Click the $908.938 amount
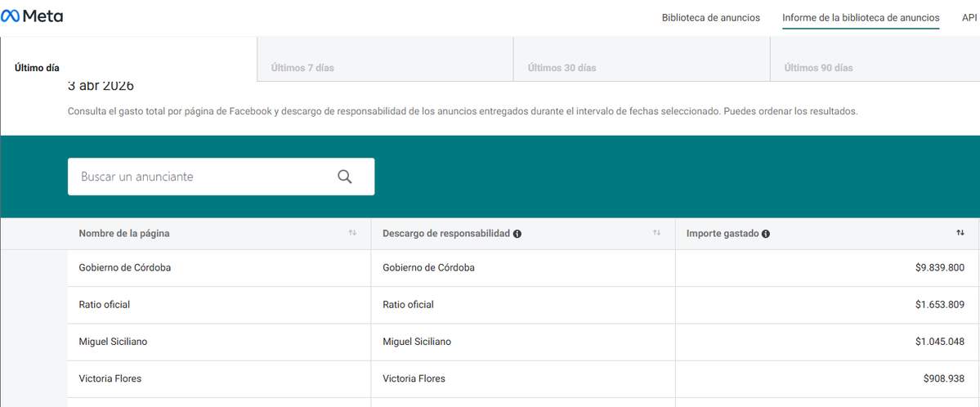The image size is (980, 407). pyautogui.click(x=944, y=378)
